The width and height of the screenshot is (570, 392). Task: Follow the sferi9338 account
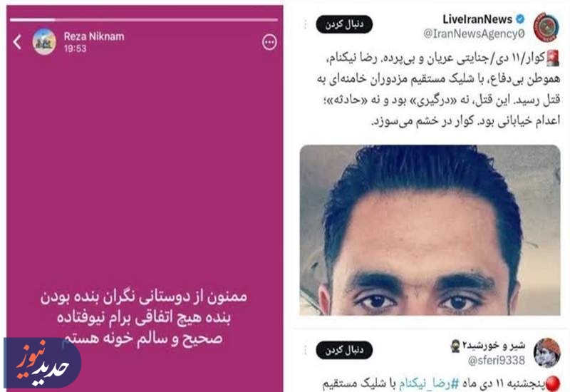[344, 350]
